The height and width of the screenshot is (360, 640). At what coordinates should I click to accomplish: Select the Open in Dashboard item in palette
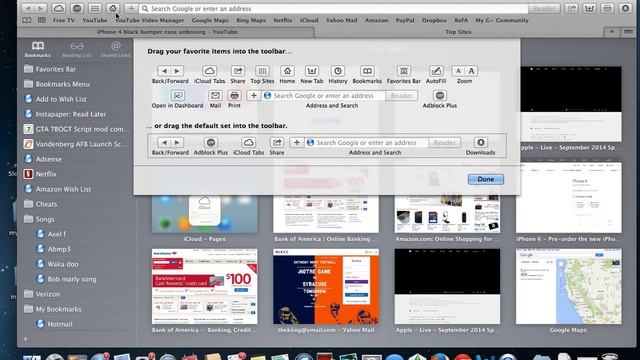(178, 99)
